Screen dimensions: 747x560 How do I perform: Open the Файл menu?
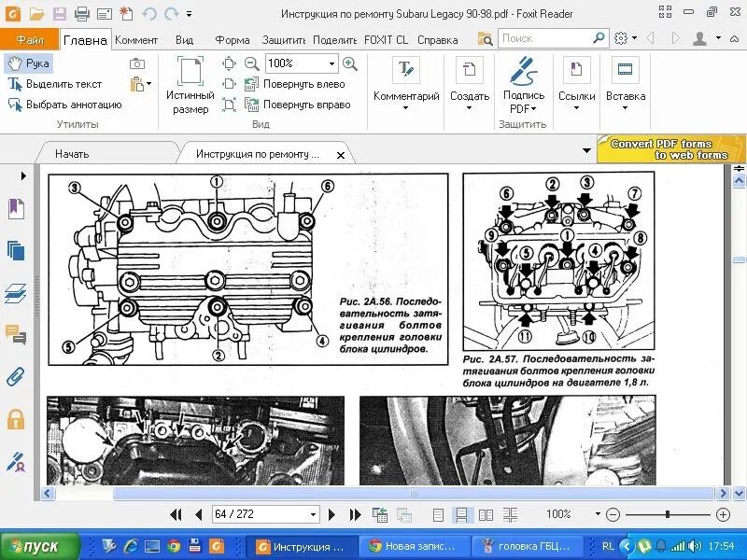click(x=30, y=39)
